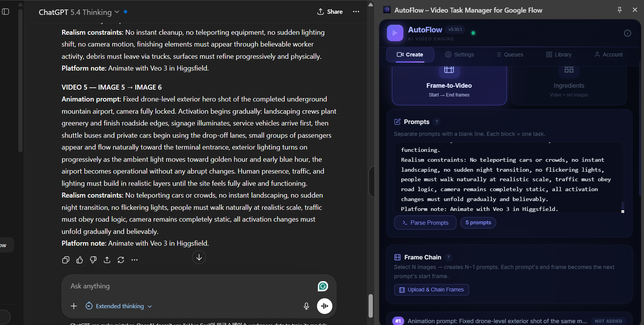Click the Parse Prompts button
Image resolution: width=644 pixels, height=325 pixels.
click(x=425, y=223)
